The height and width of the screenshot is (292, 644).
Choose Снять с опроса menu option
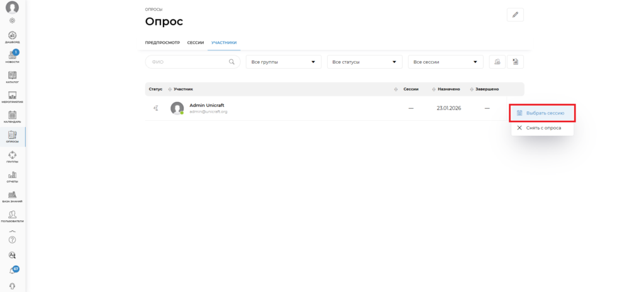[542, 128]
